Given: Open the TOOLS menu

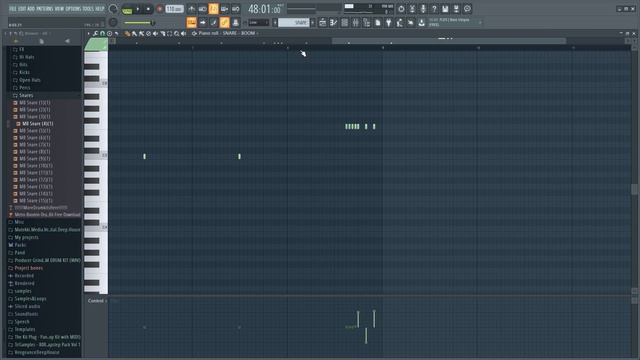Looking at the screenshot, I should point(88,9).
